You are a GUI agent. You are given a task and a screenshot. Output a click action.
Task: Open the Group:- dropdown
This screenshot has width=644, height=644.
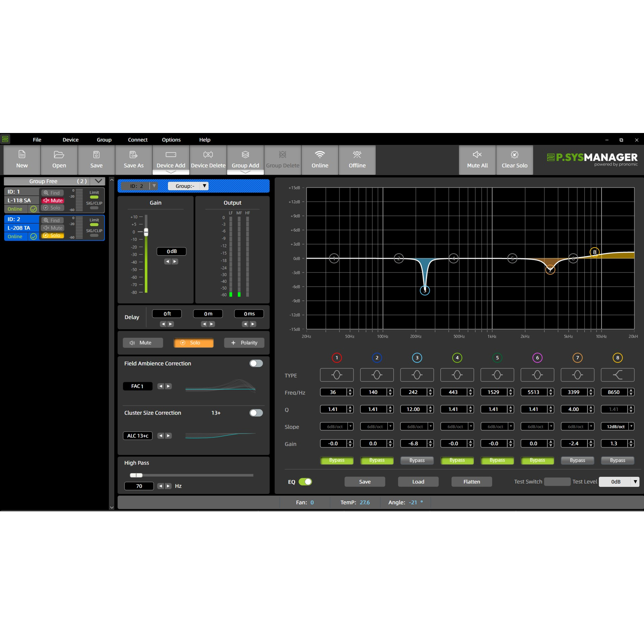click(204, 186)
